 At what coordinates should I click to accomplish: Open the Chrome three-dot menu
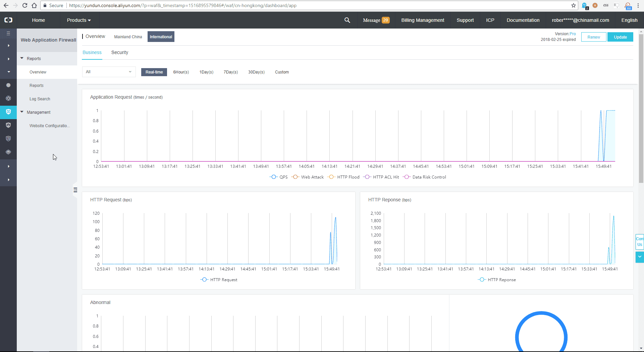(638, 5)
